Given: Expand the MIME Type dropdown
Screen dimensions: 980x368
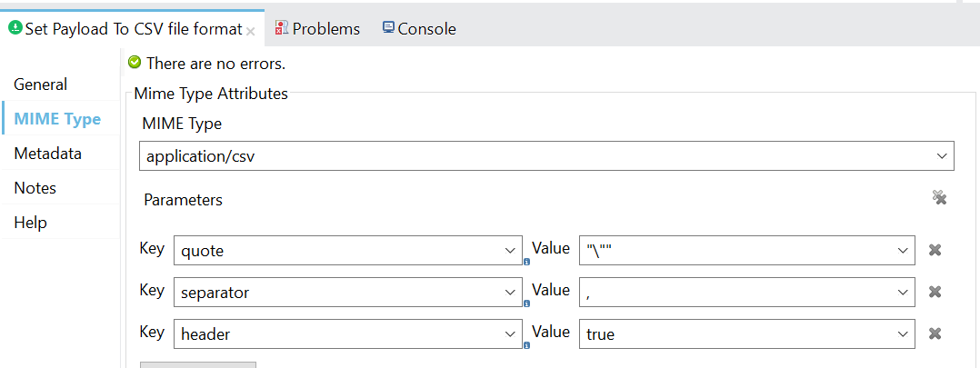Looking at the screenshot, I should point(942,156).
